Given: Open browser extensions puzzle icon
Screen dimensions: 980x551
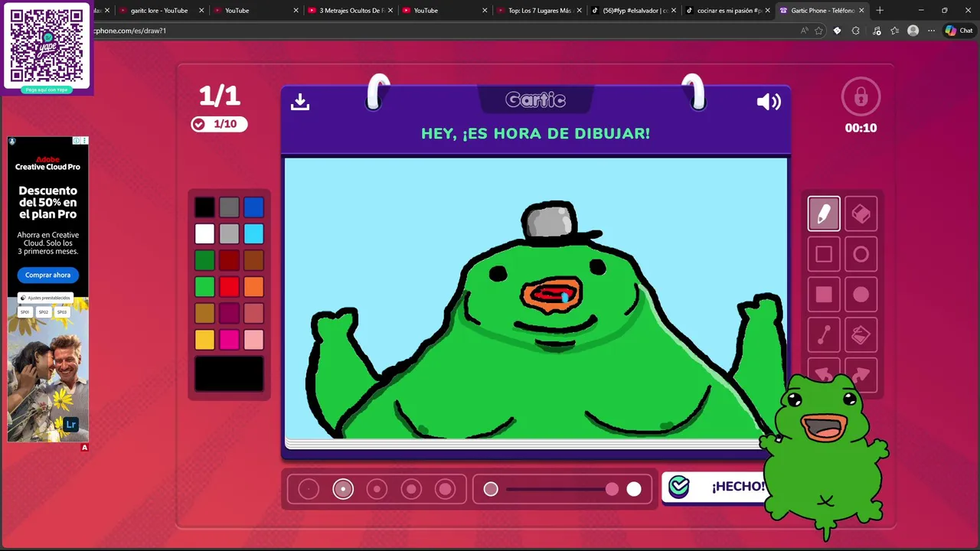Looking at the screenshot, I should [x=855, y=31].
